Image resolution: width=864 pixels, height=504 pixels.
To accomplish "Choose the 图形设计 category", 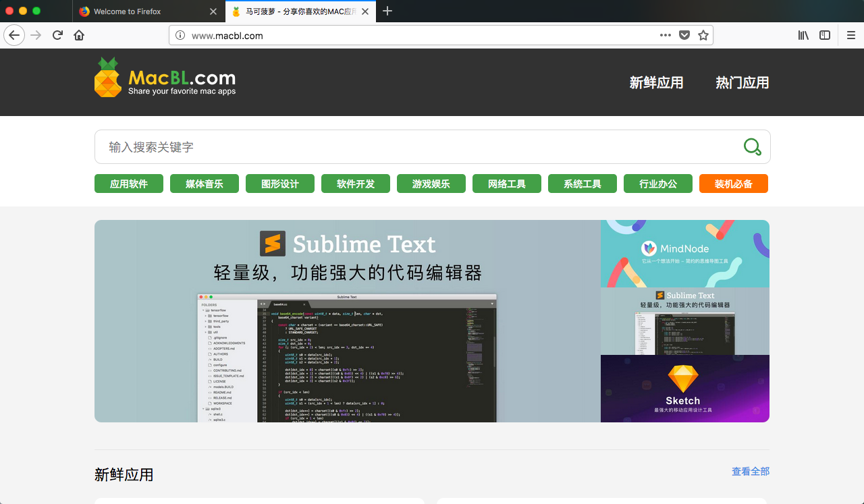I will tap(280, 184).
